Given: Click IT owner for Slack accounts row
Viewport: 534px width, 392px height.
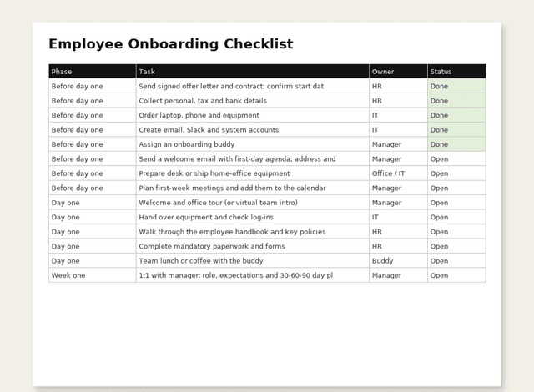Looking at the screenshot, I should pos(398,129).
